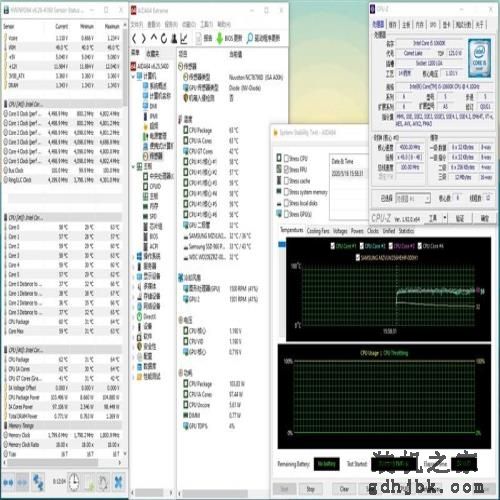Switch to Powers tab in stability test
The width and height of the screenshot is (500, 500).
click(357, 231)
